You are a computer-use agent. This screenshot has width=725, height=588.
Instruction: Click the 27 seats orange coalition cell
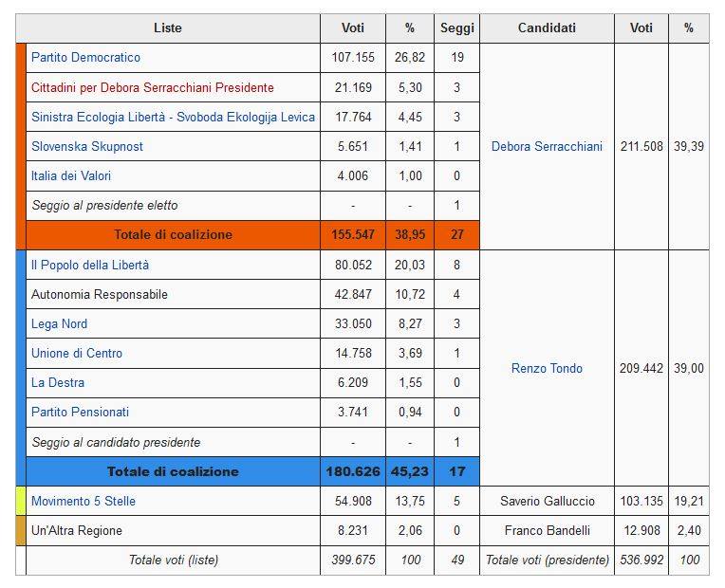[456, 235]
